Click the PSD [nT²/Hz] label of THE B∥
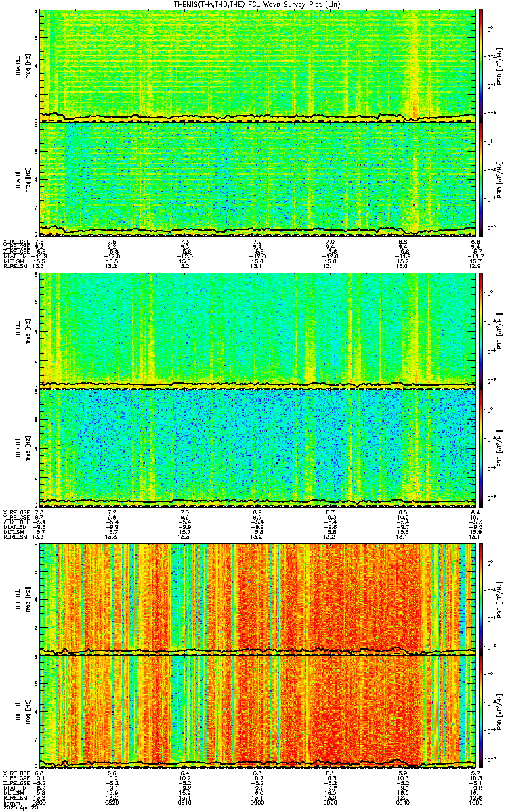The image size is (508, 812). (499, 713)
